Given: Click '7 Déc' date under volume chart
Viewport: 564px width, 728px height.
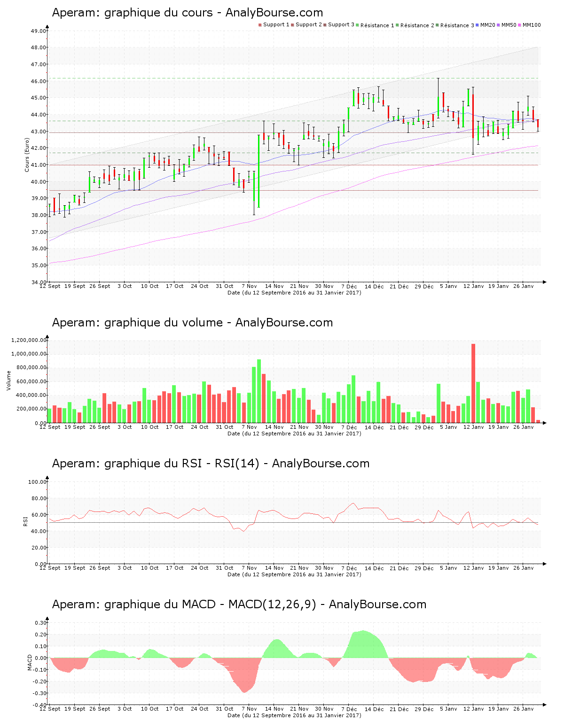Looking at the screenshot, I should 349,427.
